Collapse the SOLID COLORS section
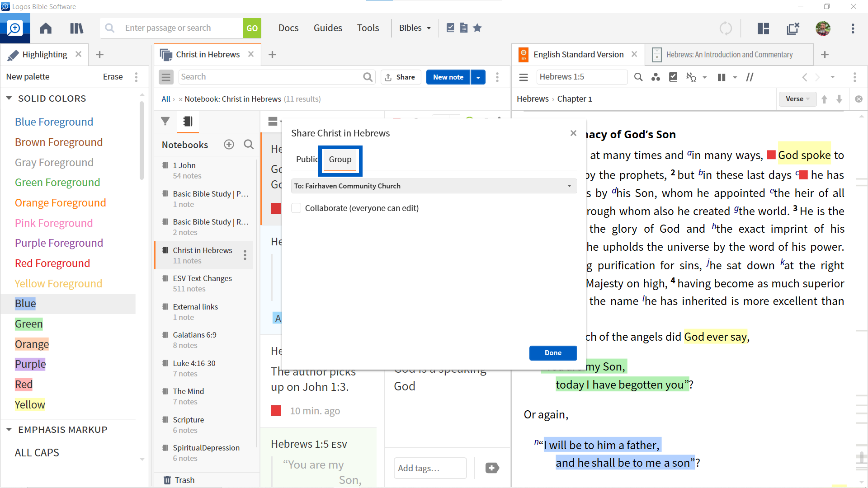This screenshot has width=868, height=488. pyautogui.click(x=9, y=99)
